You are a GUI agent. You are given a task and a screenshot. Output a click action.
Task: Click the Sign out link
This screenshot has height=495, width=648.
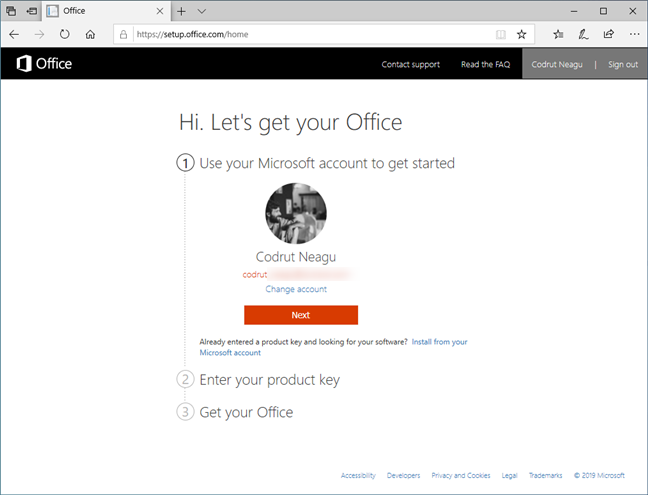pyautogui.click(x=622, y=64)
